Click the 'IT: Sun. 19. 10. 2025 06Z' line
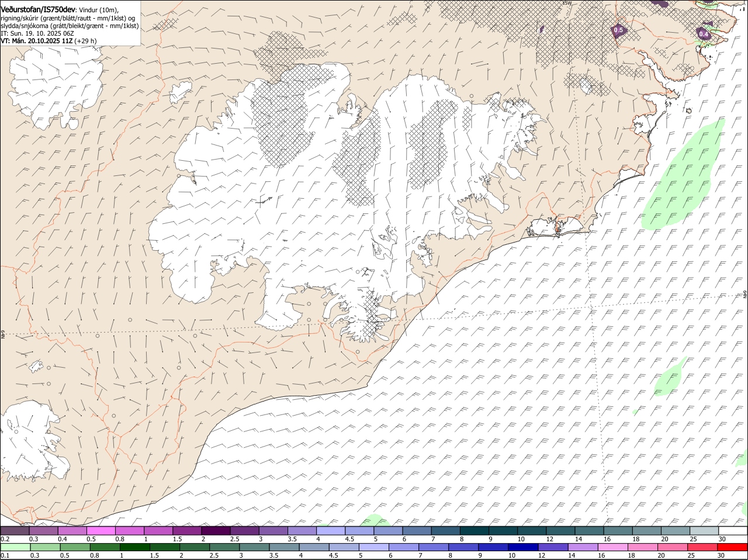Viewport: 748px width, 560px height. coord(37,33)
